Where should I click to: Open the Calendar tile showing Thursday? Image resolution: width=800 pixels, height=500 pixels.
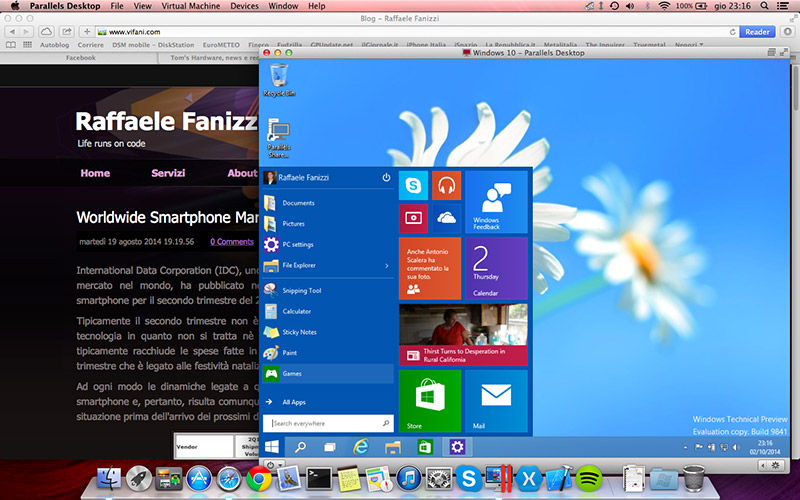[x=496, y=268]
